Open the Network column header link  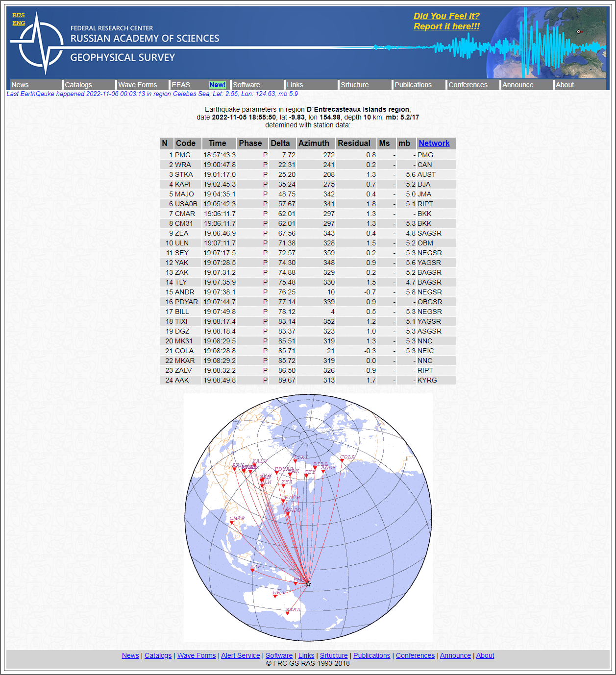[434, 143]
